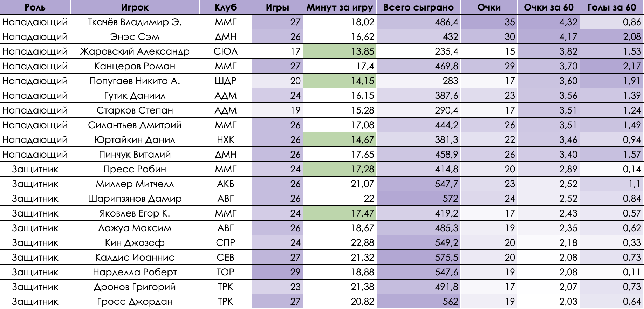
Task: Click the Шарипзянов Дамир name cell
Action: pos(135,199)
